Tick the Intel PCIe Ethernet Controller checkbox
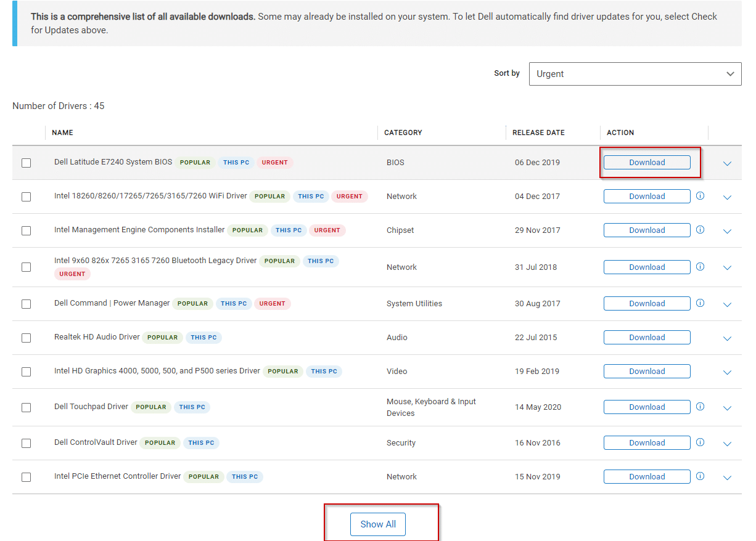This screenshot has height=541, width=756. point(26,477)
